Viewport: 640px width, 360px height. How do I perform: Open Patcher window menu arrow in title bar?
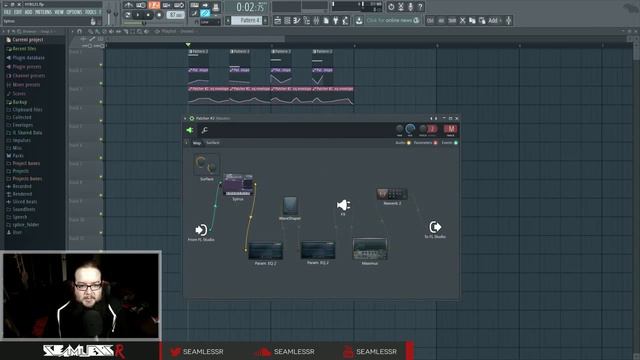(x=186, y=118)
